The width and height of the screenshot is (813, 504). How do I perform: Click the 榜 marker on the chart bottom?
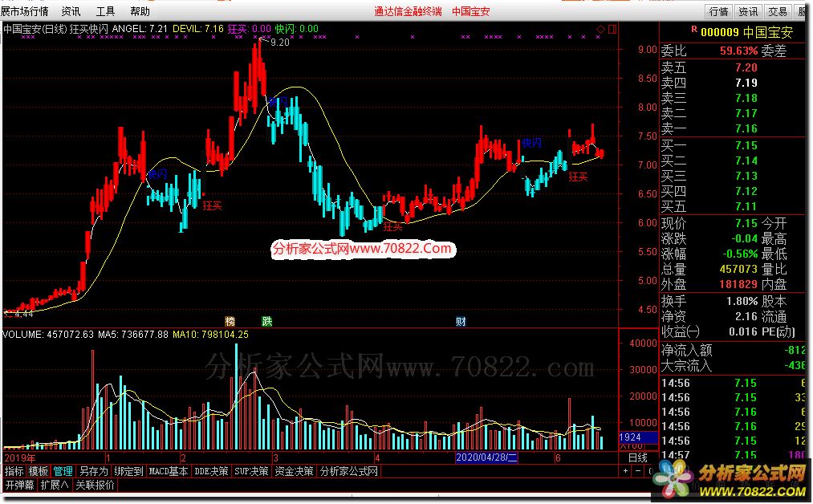[230, 322]
